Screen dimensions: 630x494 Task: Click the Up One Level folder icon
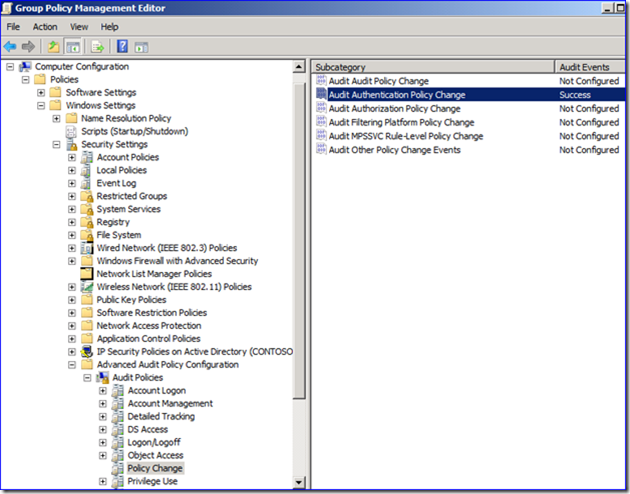[53, 47]
